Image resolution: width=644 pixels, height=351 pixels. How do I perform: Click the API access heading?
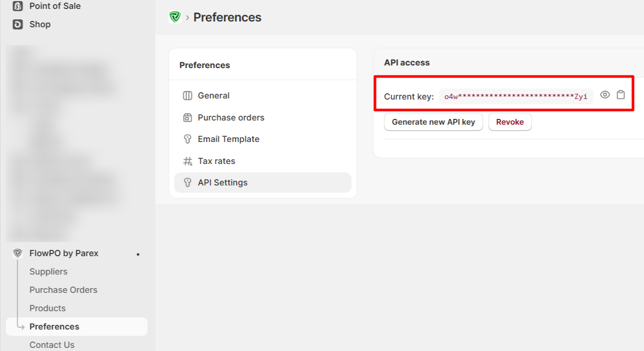coord(407,62)
